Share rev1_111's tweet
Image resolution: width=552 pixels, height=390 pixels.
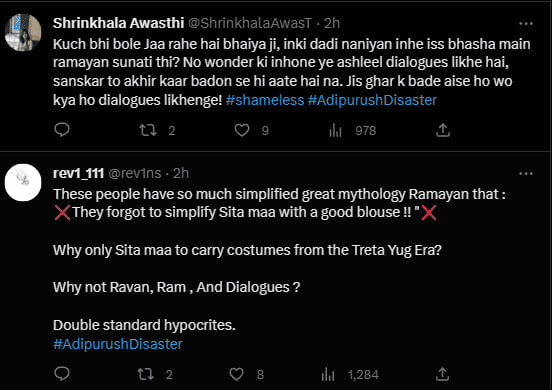coord(442,374)
